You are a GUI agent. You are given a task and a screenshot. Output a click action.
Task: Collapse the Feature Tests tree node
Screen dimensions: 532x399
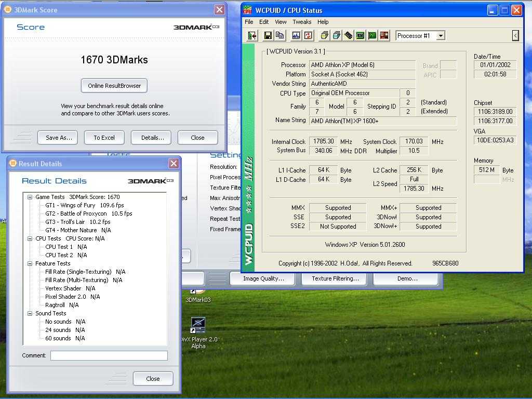[x=30, y=263]
